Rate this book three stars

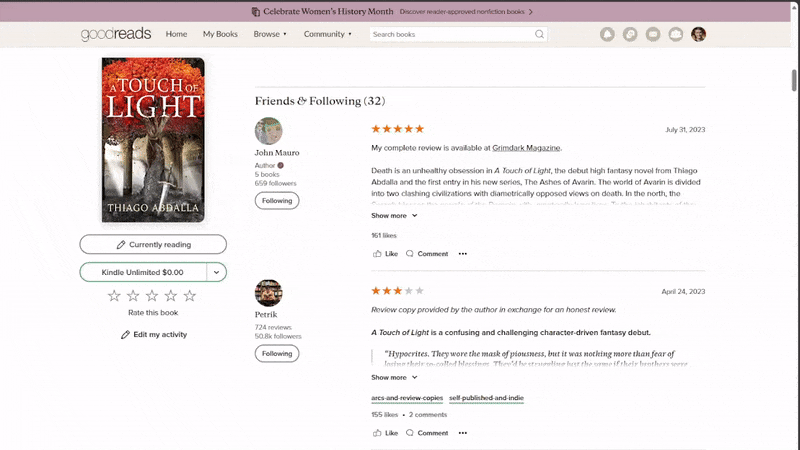(152, 295)
